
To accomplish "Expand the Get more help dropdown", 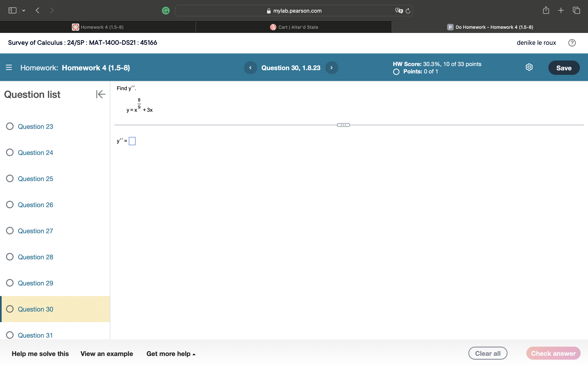I will 171,354.
